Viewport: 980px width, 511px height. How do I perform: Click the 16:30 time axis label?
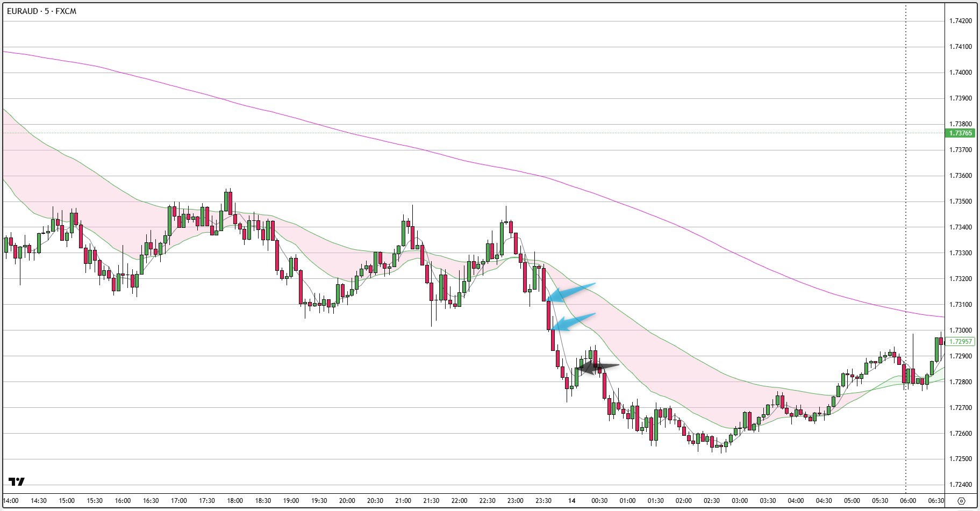151,501
